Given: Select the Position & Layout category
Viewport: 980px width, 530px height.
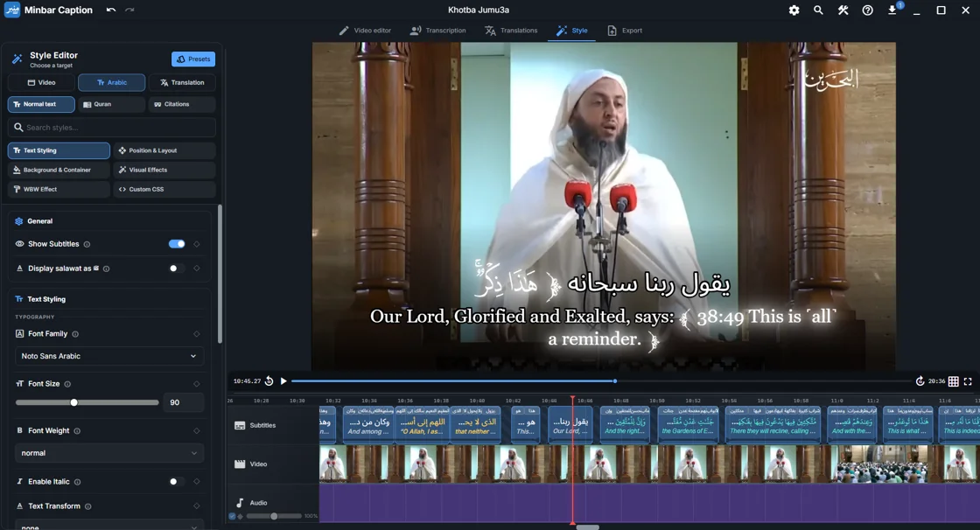Looking at the screenshot, I should tap(164, 150).
